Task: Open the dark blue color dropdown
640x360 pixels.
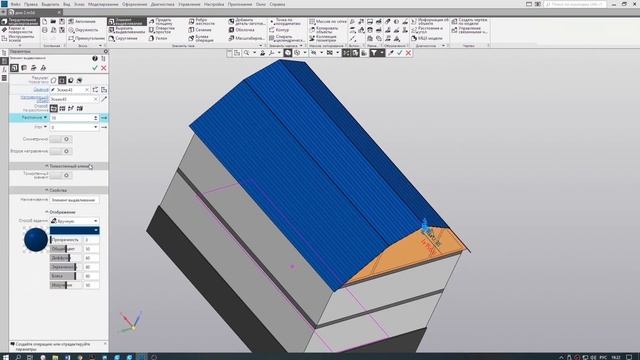Action: coord(75,230)
